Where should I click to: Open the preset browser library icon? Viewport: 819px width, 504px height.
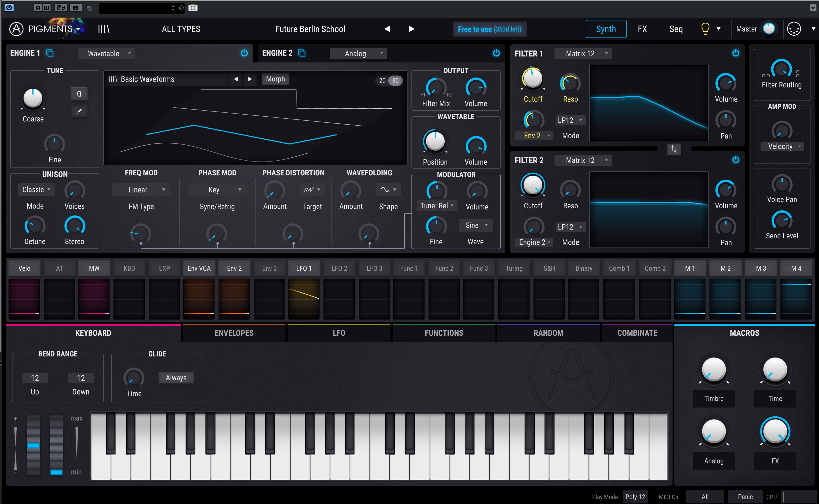104,29
